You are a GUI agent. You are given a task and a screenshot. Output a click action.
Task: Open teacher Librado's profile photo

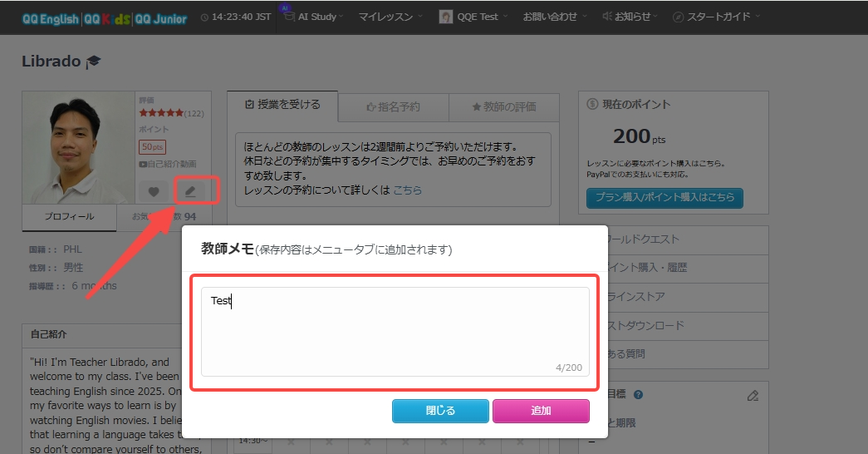coord(79,147)
